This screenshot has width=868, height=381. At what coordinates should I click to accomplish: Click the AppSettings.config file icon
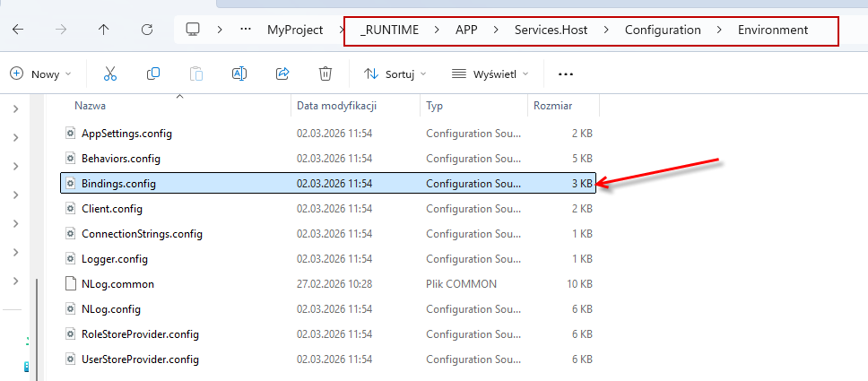(x=70, y=134)
